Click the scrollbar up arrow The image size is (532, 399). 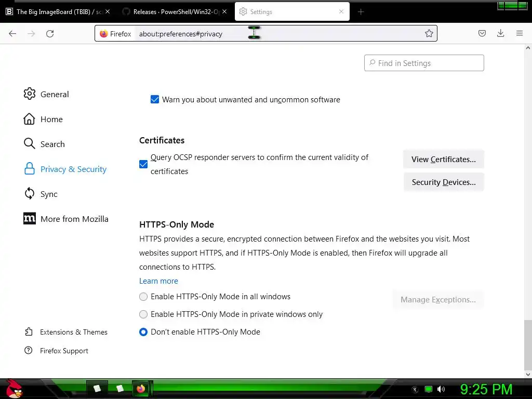(528, 48)
